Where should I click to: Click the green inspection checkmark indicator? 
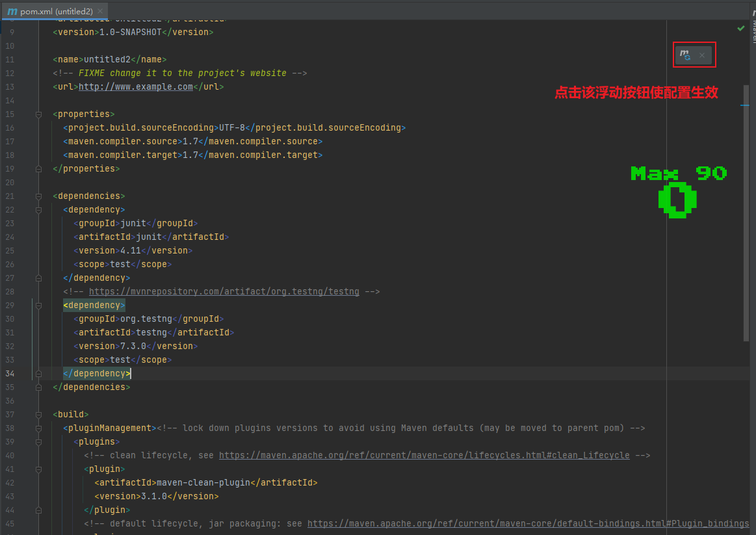(740, 29)
